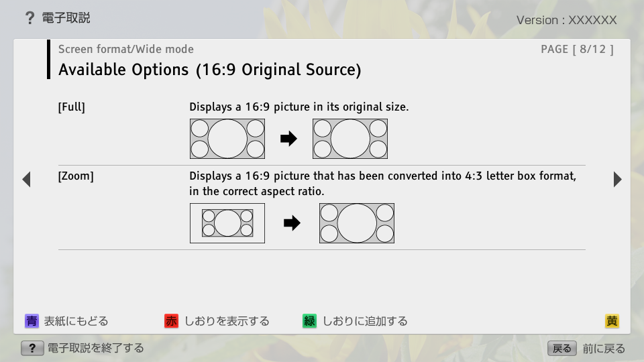This screenshot has width=644, height=362.
Task: Select 表紙にもどる to return to cover
Action: [75, 321]
